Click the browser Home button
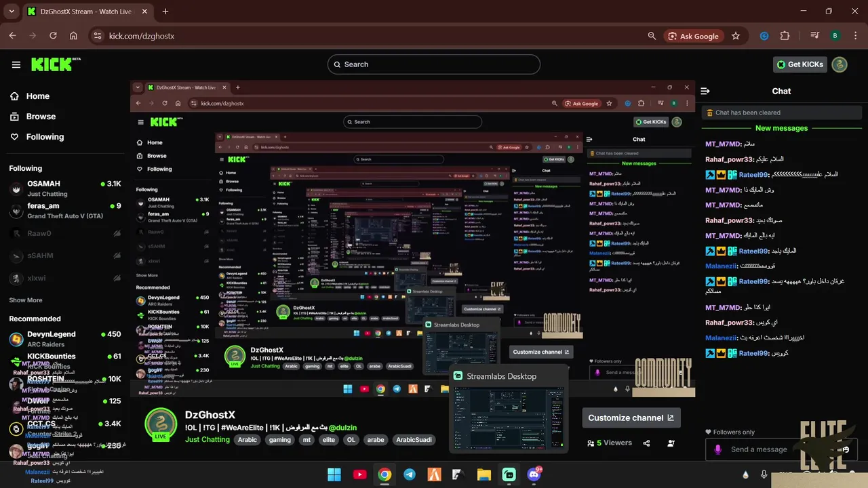 (73, 36)
